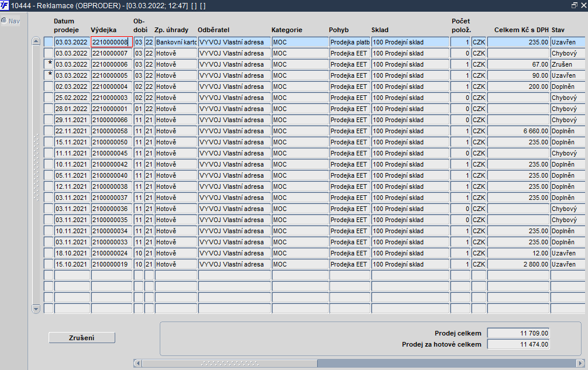Select Výdejka cell 2100000019
This screenshot has height=370, width=588.
coord(111,264)
